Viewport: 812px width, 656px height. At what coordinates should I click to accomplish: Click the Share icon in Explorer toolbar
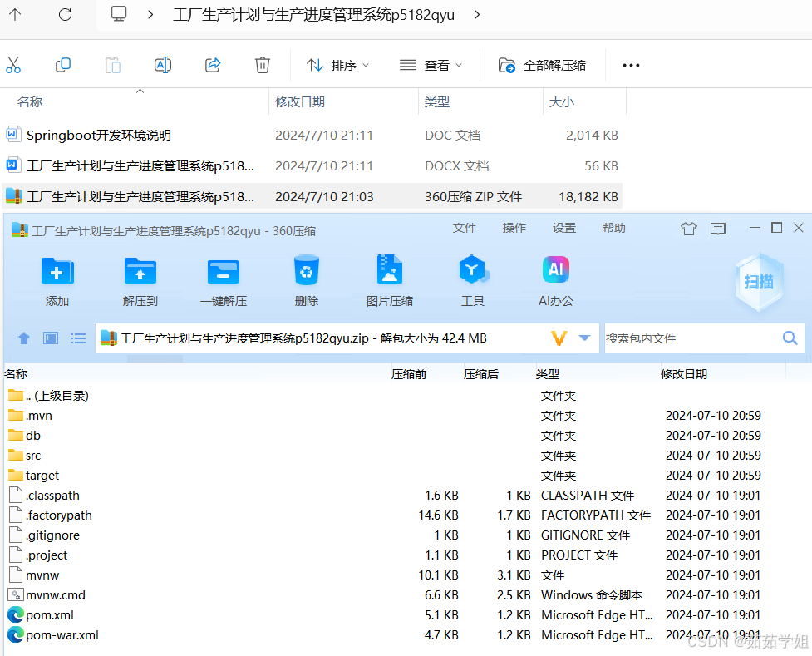213,66
